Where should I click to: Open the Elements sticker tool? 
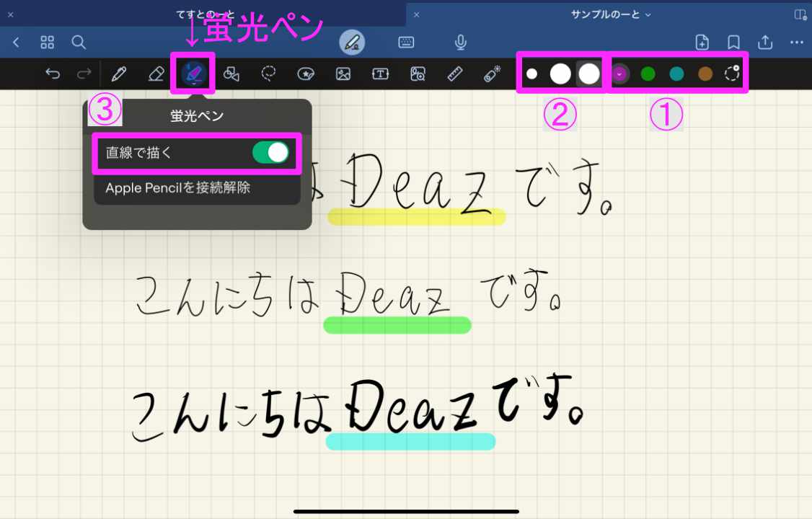[306, 74]
